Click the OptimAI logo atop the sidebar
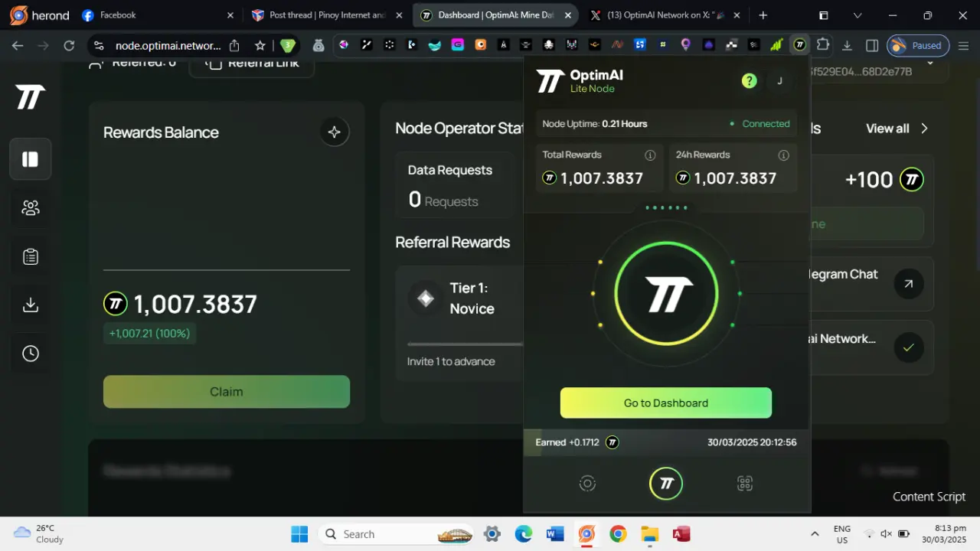 click(x=31, y=97)
